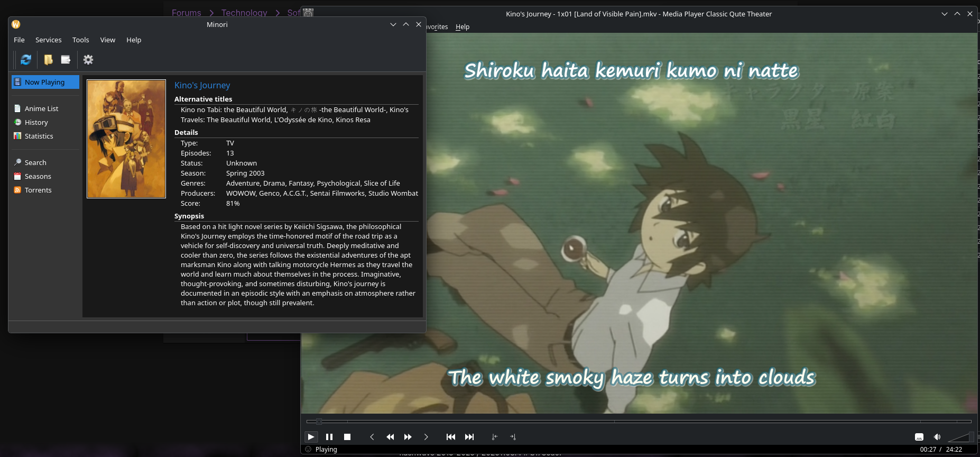
Task: Click the media player title bar down chevron
Action: (x=945, y=14)
